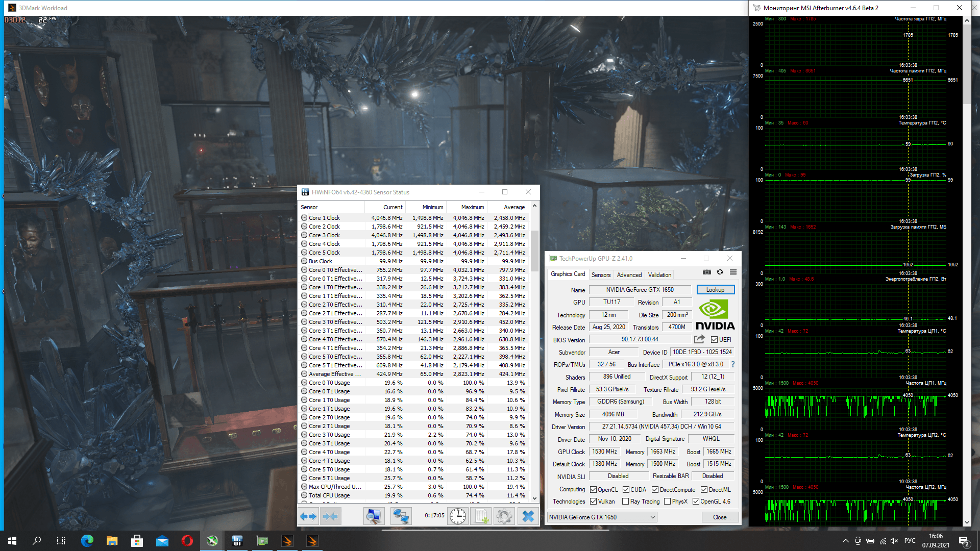Viewport: 980px width, 551px height.
Task: Toggle the Ray Tracing checkbox
Action: click(x=625, y=502)
